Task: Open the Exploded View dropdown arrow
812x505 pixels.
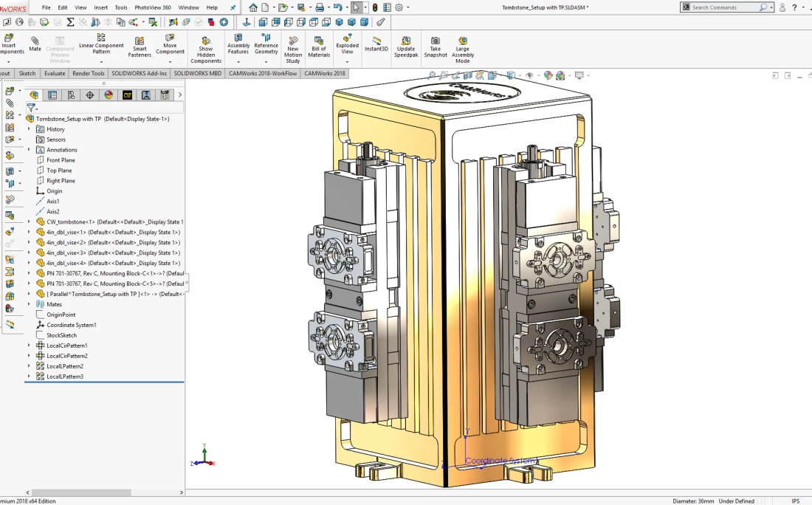Action: pyautogui.click(x=347, y=62)
